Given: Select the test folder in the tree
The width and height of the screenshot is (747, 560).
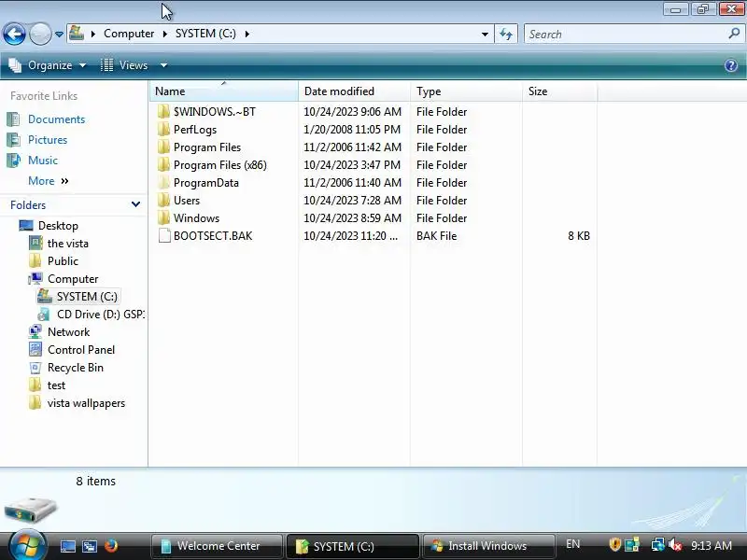Looking at the screenshot, I should click(56, 385).
